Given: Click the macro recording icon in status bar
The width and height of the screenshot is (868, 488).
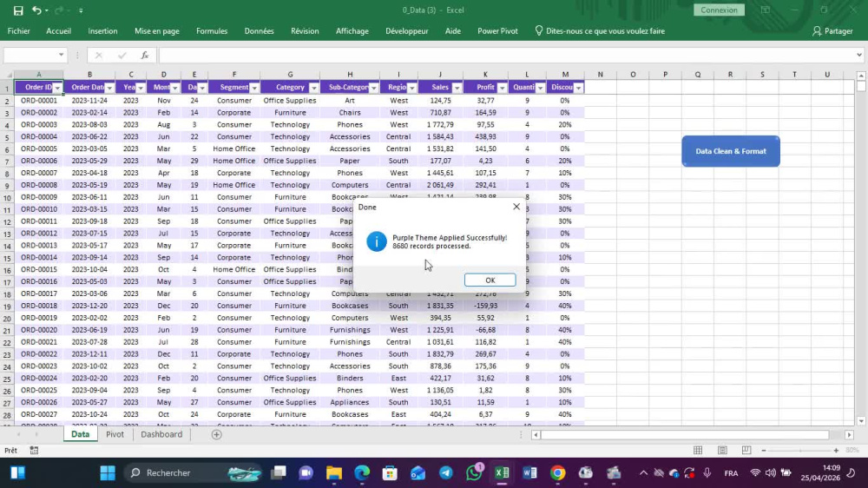Looking at the screenshot, I should 35,451.
